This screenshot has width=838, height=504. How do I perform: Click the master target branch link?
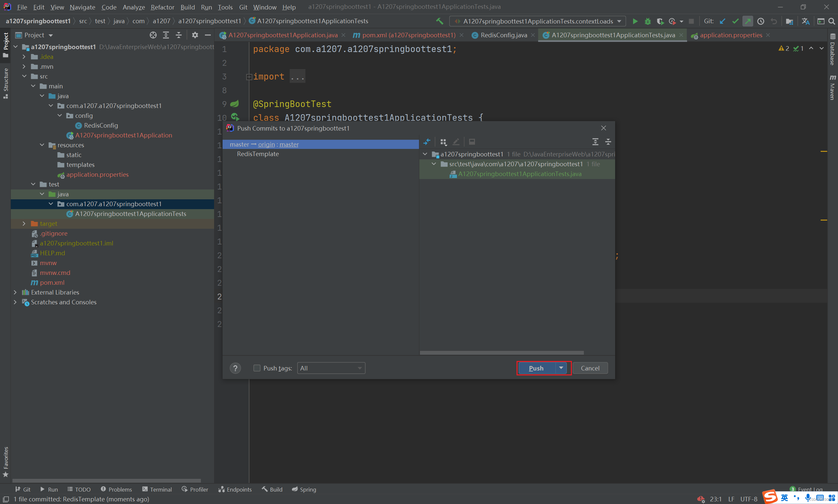(289, 144)
